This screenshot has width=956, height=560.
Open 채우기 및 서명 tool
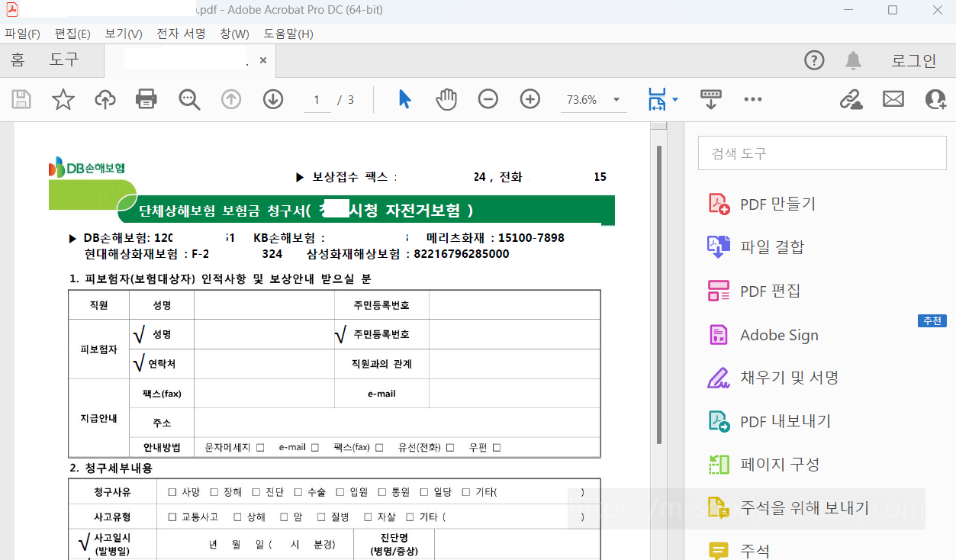[x=773, y=378]
